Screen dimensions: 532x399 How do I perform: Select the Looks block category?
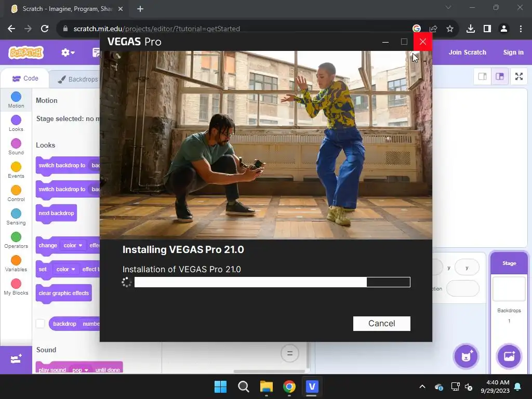coord(16,123)
